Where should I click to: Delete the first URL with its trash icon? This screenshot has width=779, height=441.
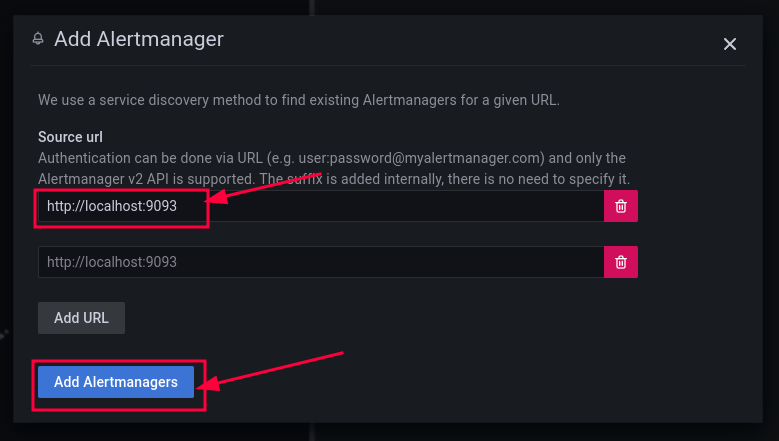621,206
